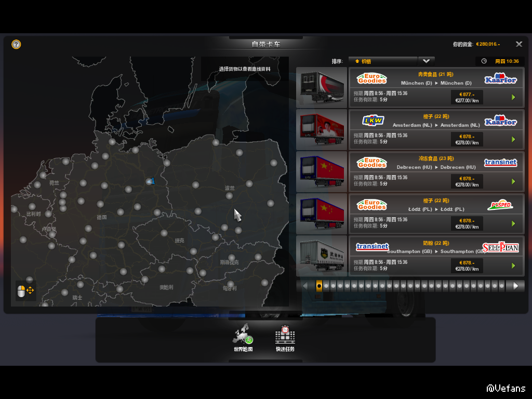Screen dimensions: 532x399
Task: Click Euro Goodies logo in Debrecen job
Action: coord(372,163)
